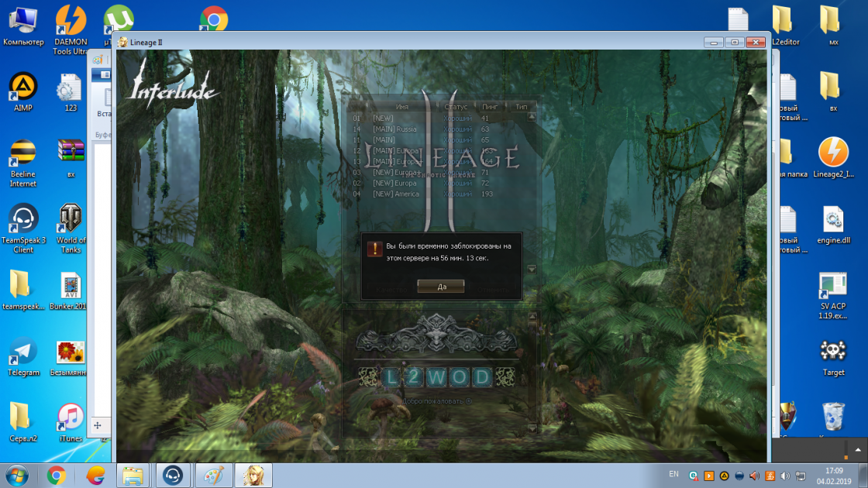Open TeamSpeak from the taskbar
This screenshot has height=488, width=868.
tap(174, 475)
